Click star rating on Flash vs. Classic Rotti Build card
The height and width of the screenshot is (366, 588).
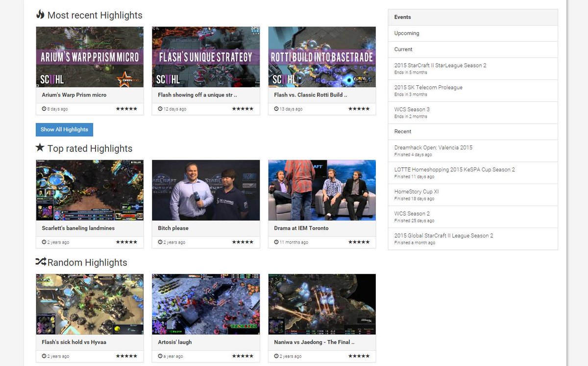tap(359, 109)
